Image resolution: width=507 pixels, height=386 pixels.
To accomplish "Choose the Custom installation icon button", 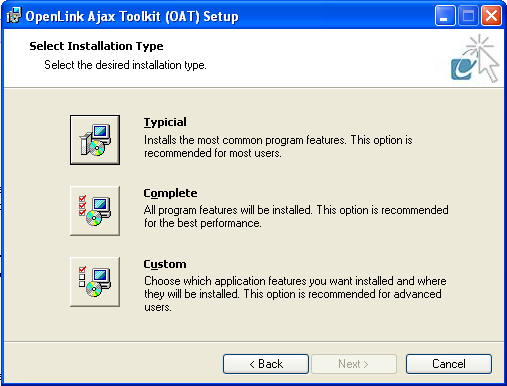I will [x=95, y=282].
